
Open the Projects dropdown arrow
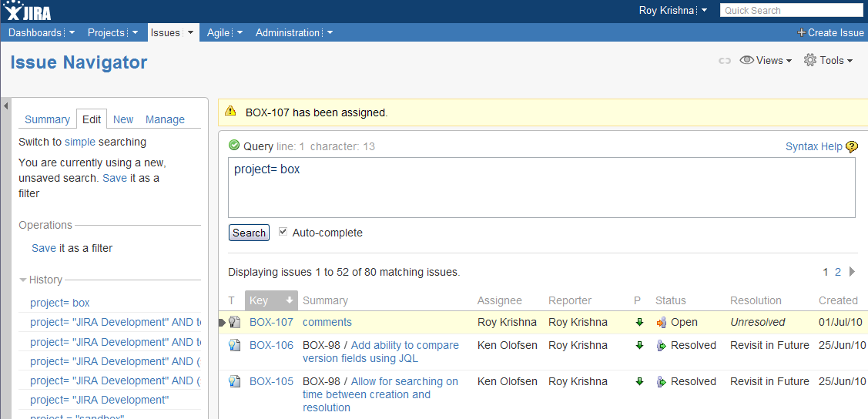135,32
